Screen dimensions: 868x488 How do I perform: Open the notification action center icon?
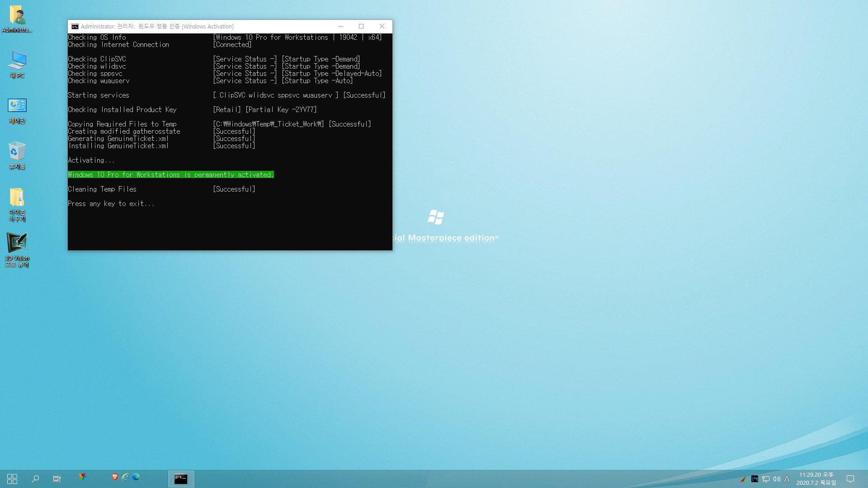(850, 479)
